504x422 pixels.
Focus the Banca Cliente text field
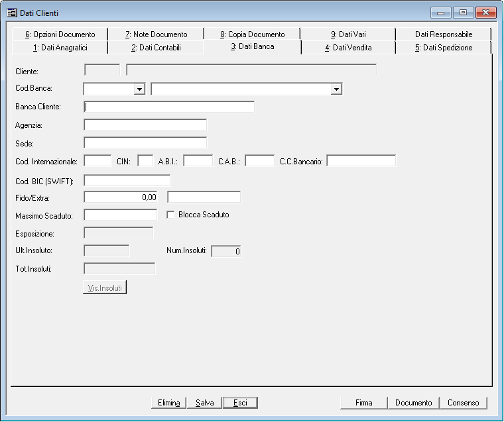point(169,107)
